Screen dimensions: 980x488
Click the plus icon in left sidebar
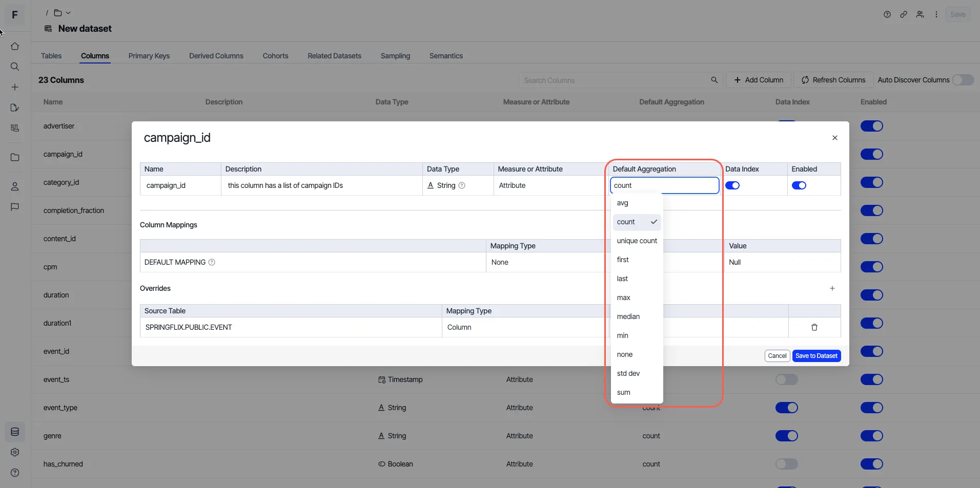15,87
